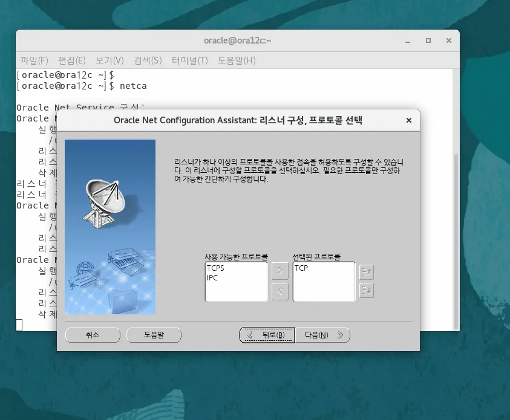Open terminal 검색(S) menu
This screenshot has width=510, height=420.
(x=148, y=60)
